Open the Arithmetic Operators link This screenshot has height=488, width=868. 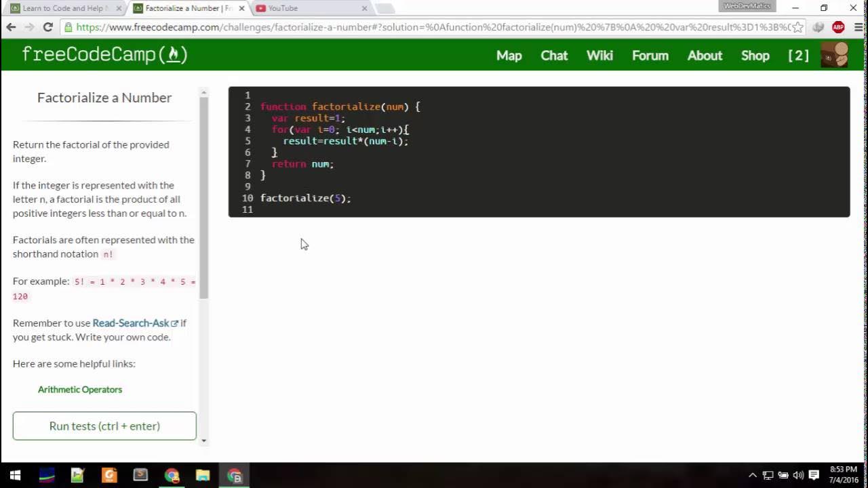(x=80, y=389)
